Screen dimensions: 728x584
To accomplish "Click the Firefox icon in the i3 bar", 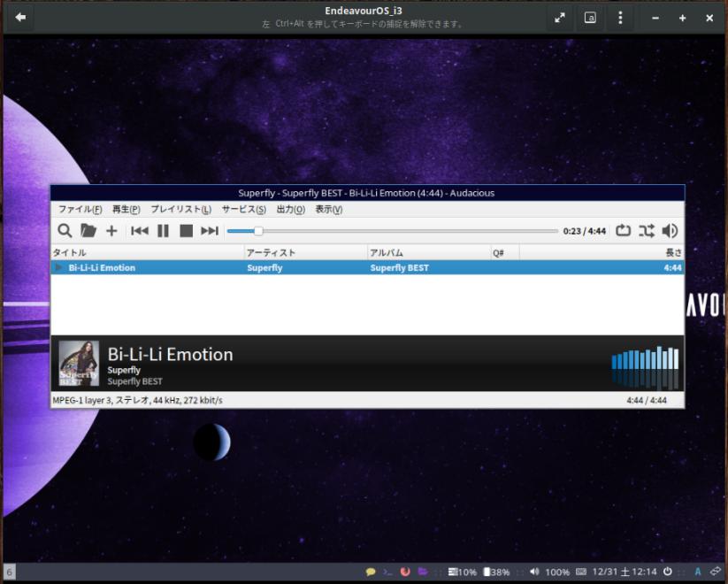I will tap(405, 572).
